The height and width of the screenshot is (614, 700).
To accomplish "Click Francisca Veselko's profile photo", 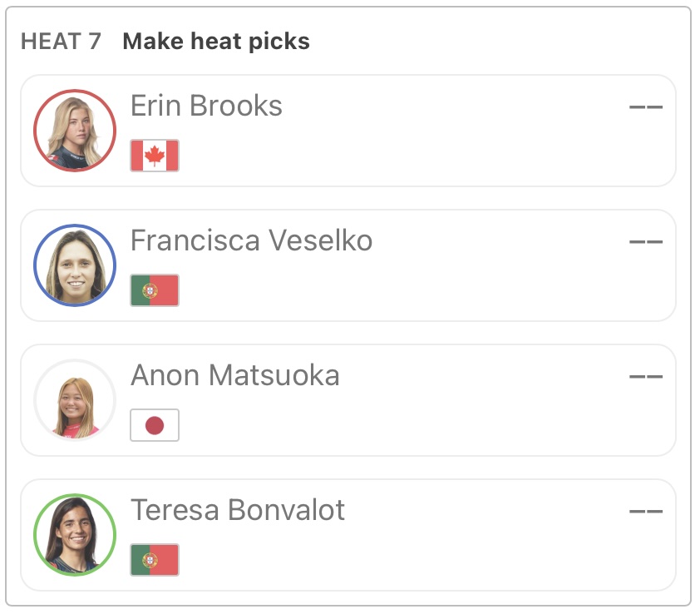I will click(x=75, y=265).
